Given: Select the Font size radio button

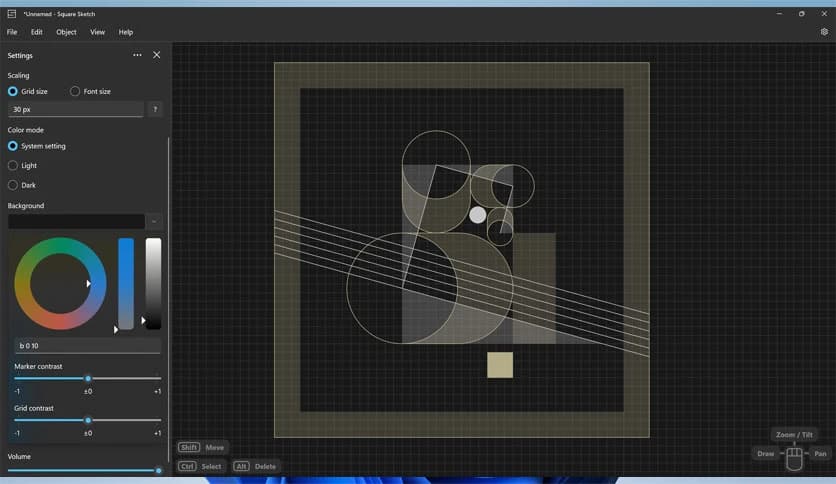Looking at the screenshot, I should [x=75, y=92].
